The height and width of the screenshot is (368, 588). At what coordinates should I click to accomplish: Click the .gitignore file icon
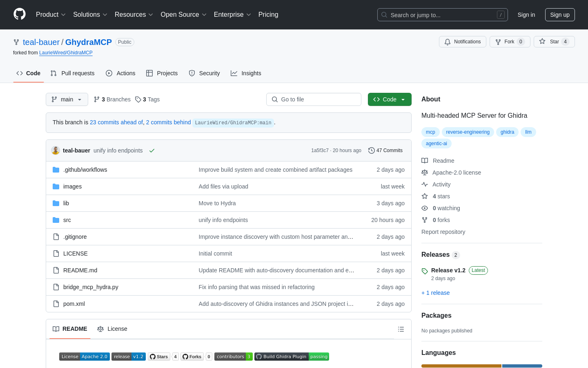56,237
